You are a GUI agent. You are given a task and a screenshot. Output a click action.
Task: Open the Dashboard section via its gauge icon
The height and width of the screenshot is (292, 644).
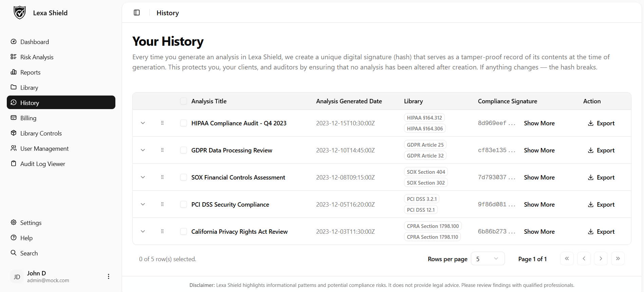tap(14, 42)
